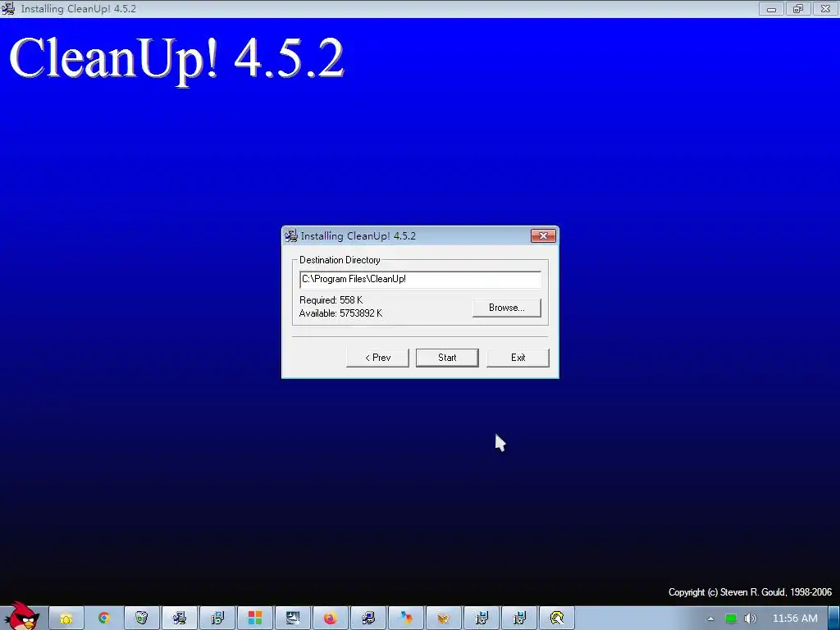Launch Google Chrome from the taskbar

(x=104, y=619)
